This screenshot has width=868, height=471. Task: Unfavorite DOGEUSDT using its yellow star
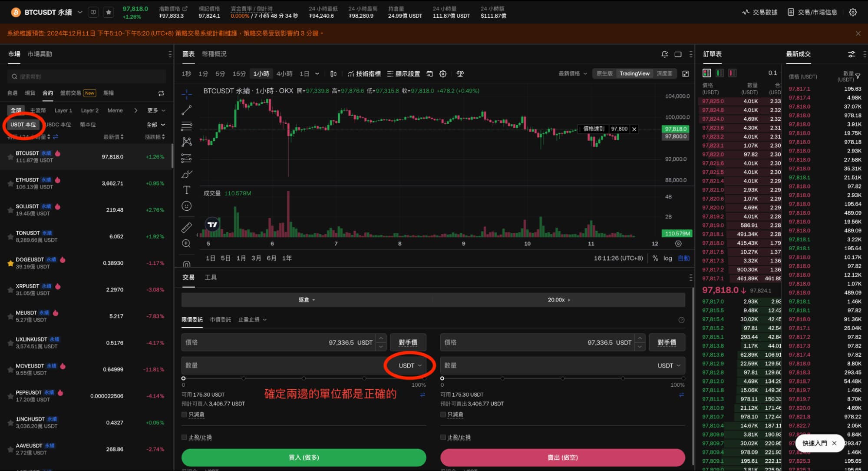point(10,263)
